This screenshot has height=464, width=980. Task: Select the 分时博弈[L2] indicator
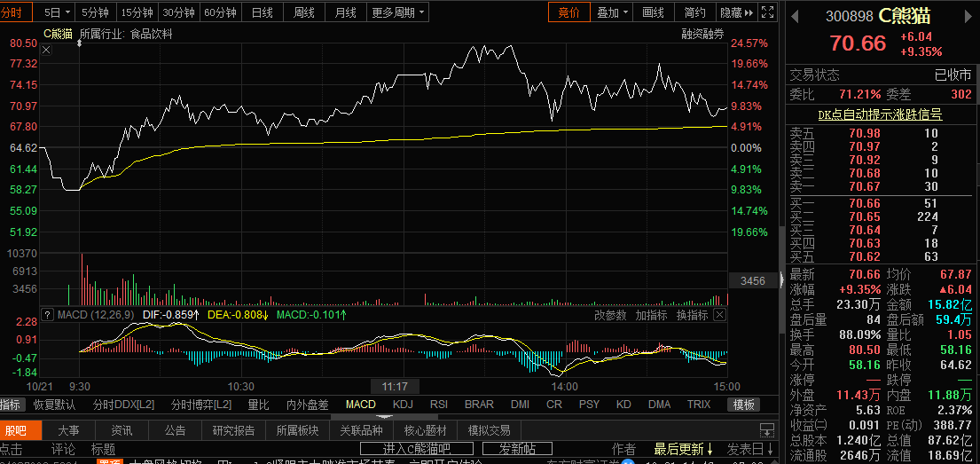pos(201,405)
